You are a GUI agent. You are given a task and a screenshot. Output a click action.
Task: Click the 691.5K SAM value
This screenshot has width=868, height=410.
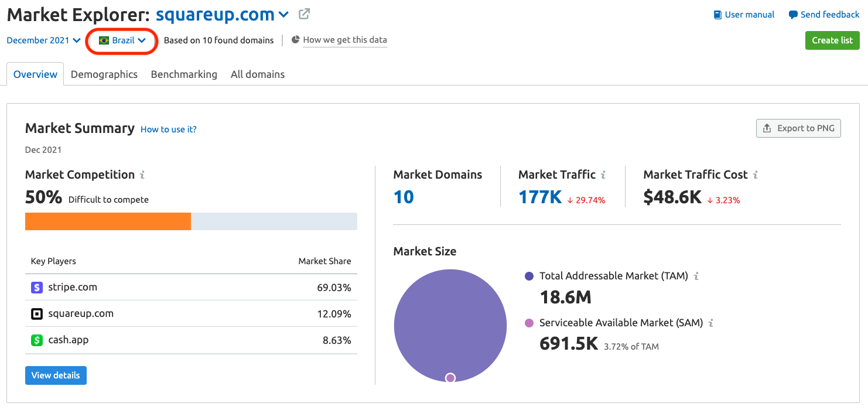pyautogui.click(x=569, y=344)
